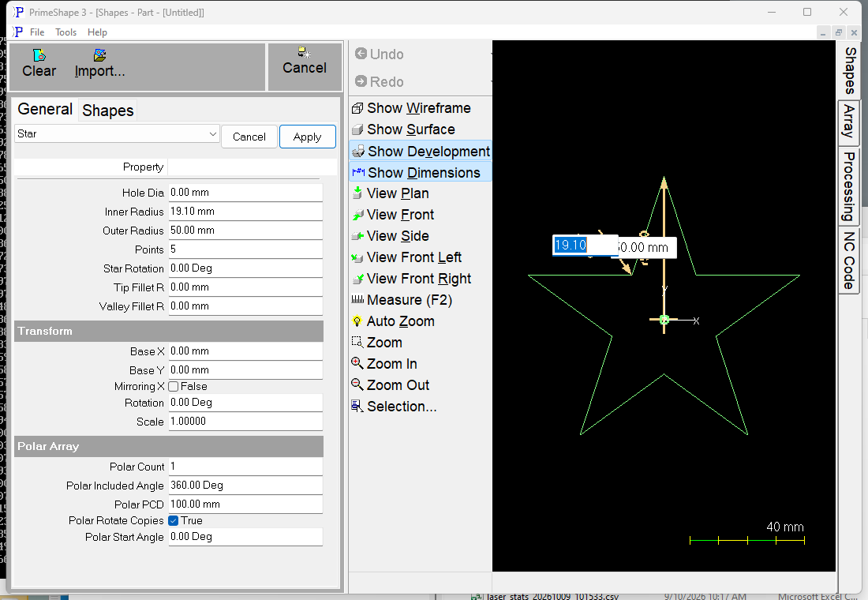Click the Polar PCD field
This screenshot has height=600, width=868.
pyautogui.click(x=245, y=504)
